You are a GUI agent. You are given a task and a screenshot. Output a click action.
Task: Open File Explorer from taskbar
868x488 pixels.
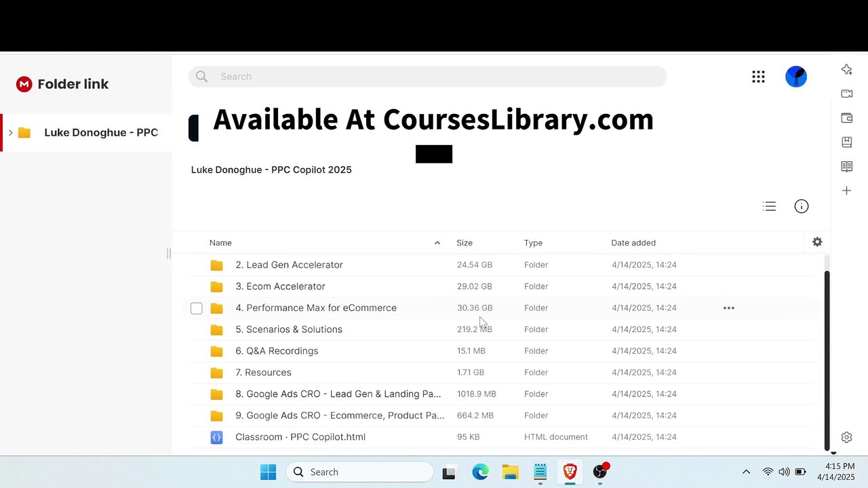click(x=510, y=472)
